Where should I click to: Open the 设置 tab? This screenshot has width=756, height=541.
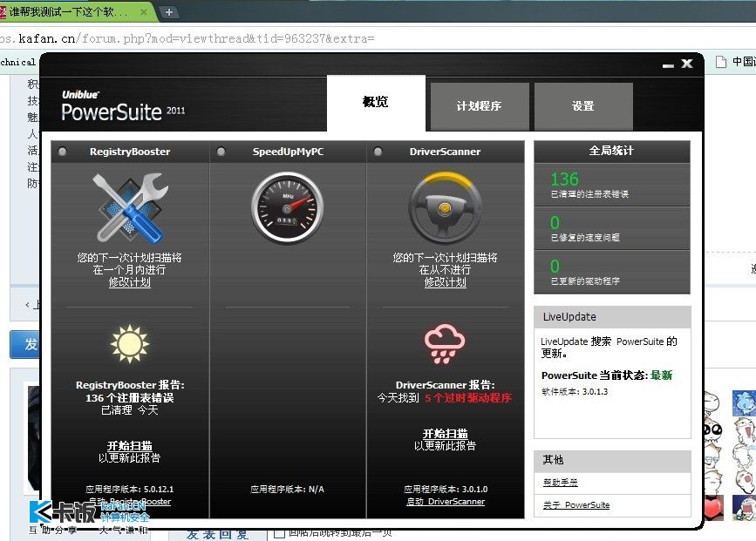click(x=583, y=106)
